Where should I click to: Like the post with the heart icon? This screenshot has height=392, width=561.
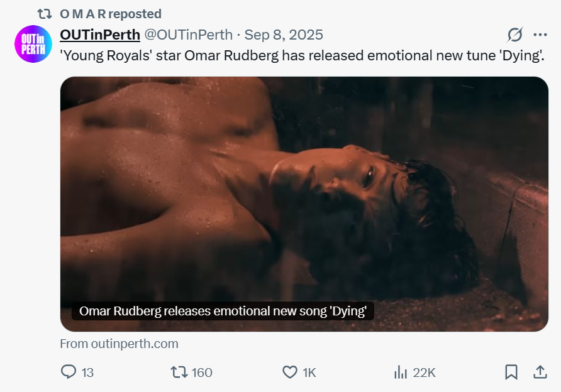[290, 372]
